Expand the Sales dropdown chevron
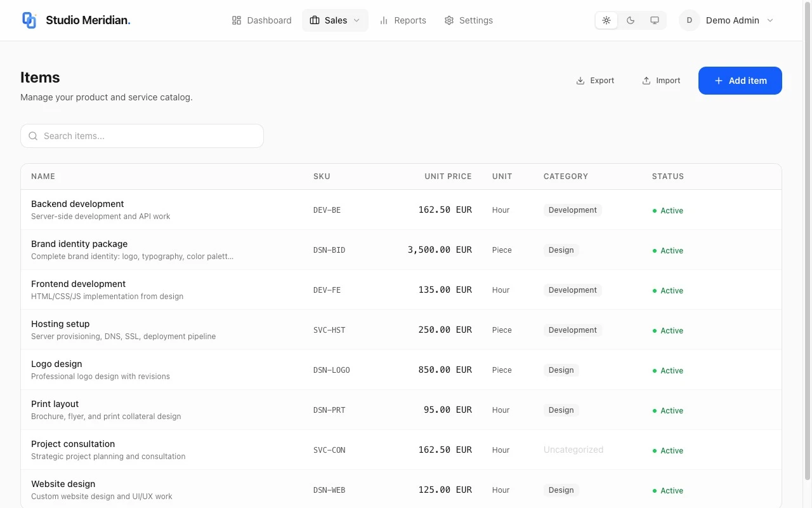This screenshot has width=812, height=508. pos(357,20)
